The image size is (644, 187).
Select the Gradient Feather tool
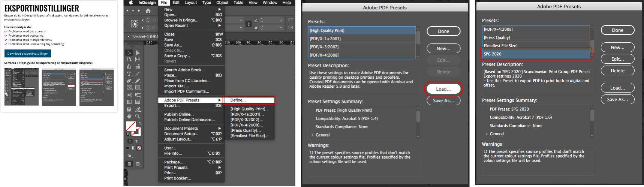pos(138,102)
